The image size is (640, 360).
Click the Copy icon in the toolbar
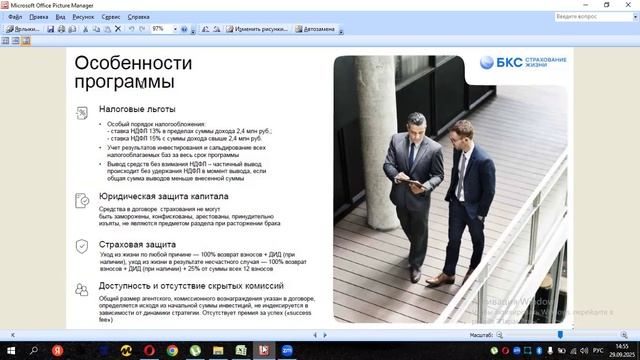(x=97, y=29)
